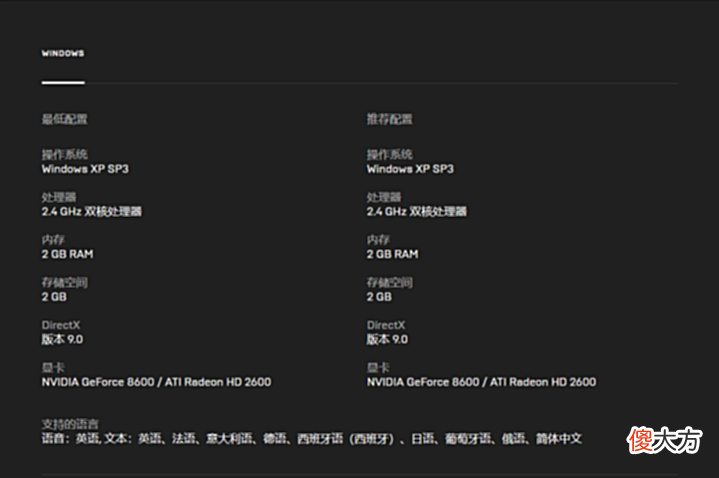
Task: Click 版本 9.0 in minimum column
Action: 62,339
